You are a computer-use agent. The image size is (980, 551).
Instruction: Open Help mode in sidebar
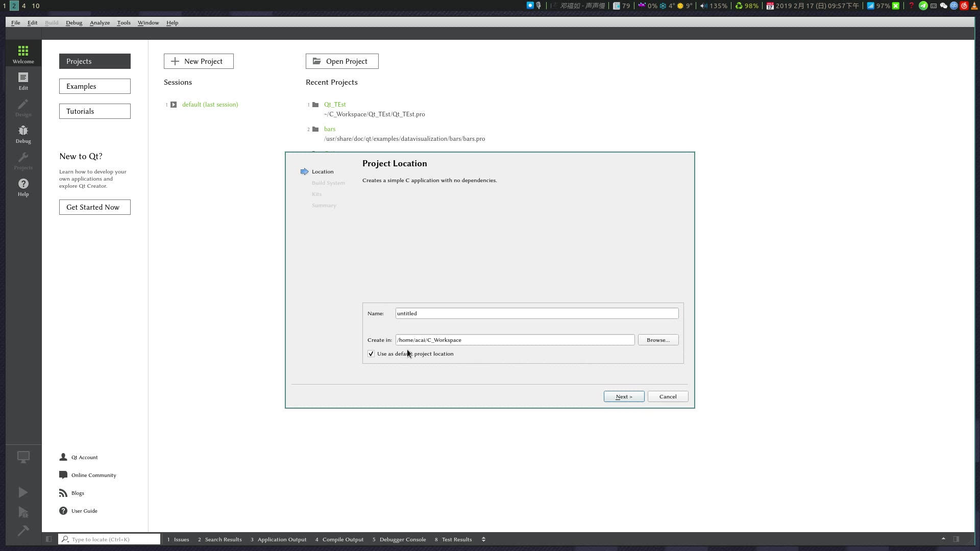23,187
